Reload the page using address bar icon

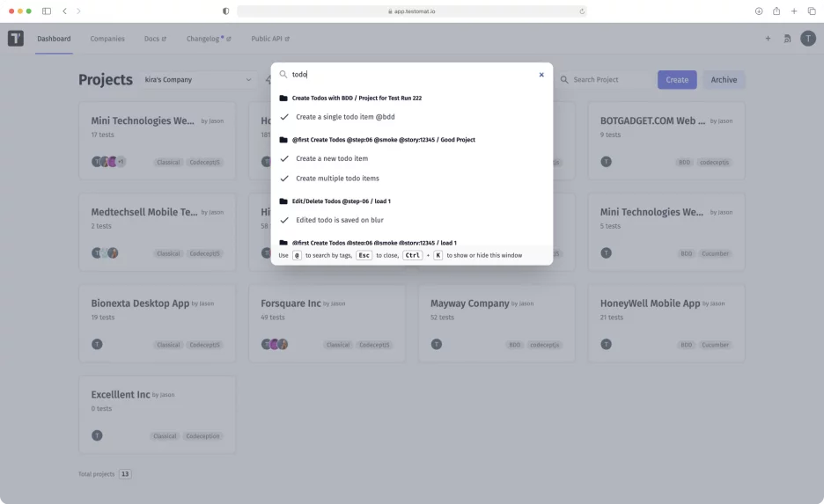click(x=582, y=11)
